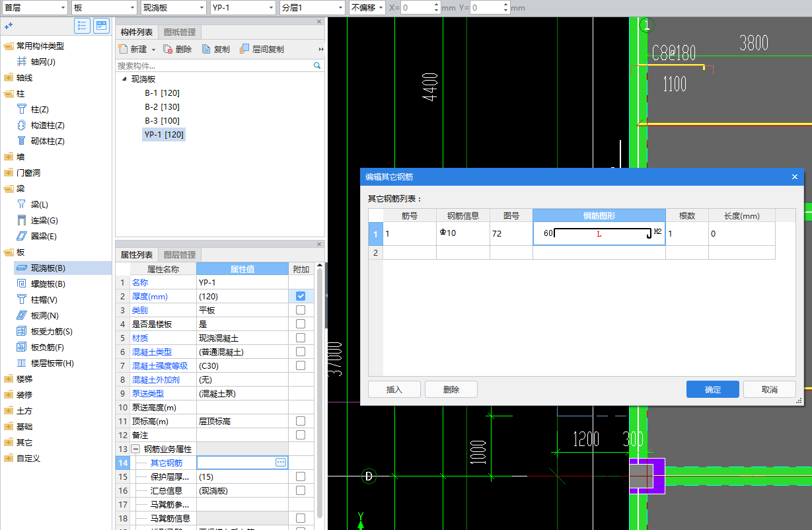
Task: Check 类别 attach checkbox
Action: [301, 310]
